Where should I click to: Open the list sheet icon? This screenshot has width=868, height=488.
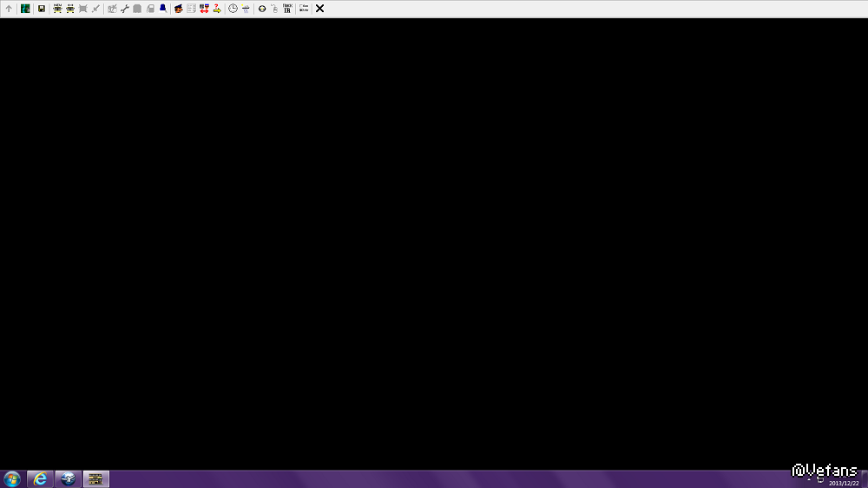pos(192,9)
